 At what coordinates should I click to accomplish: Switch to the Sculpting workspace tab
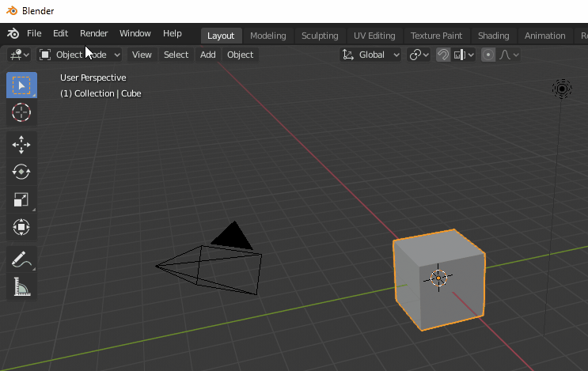[x=320, y=36]
